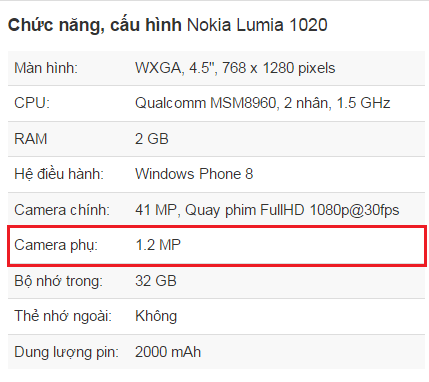The width and height of the screenshot is (429, 382).
Task: Click the Không value text
Action: tap(156, 316)
